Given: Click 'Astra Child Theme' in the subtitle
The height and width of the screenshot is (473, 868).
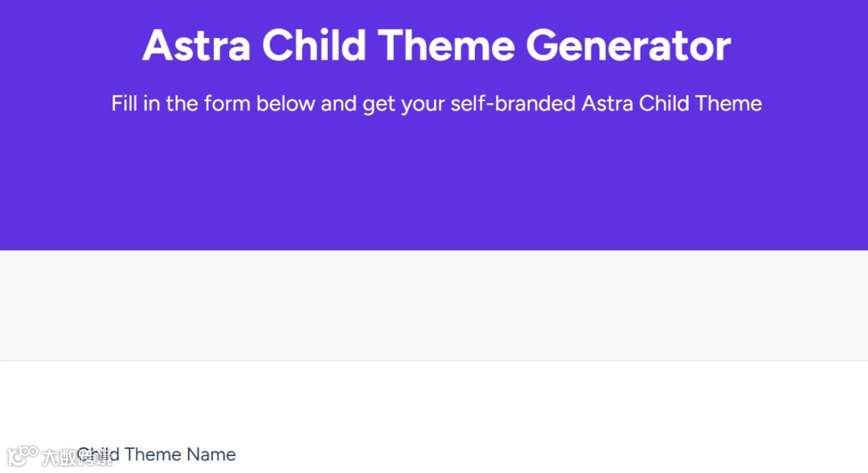Looking at the screenshot, I should [x=672, y=104].
